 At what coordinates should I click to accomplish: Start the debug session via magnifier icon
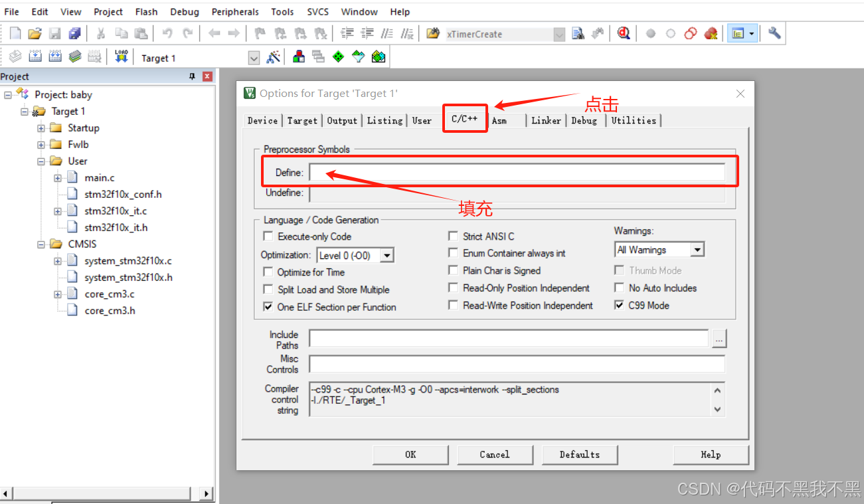(624, 33)
